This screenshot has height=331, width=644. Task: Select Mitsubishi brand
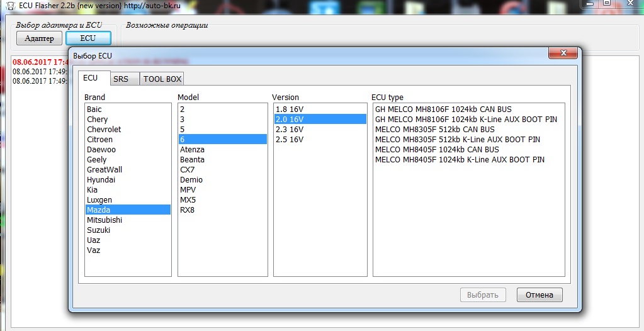[x=127, y=220]
